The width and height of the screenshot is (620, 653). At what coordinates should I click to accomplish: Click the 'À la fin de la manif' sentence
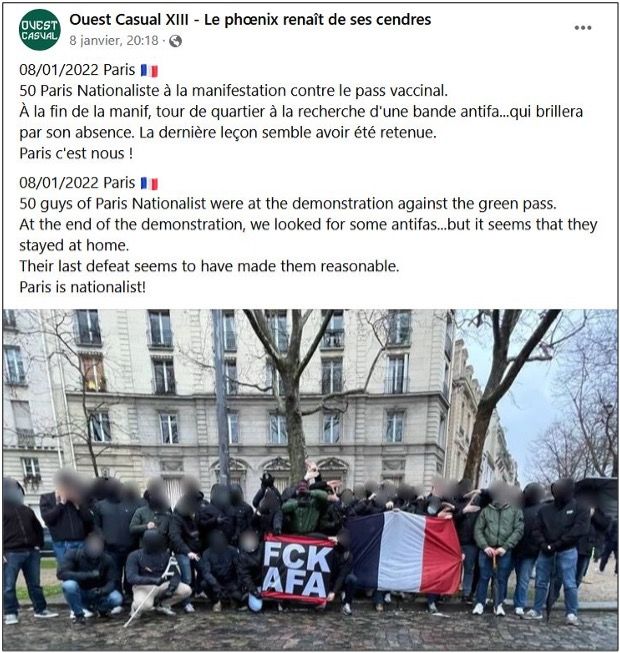pyautogui.click(x=301, y=122)
